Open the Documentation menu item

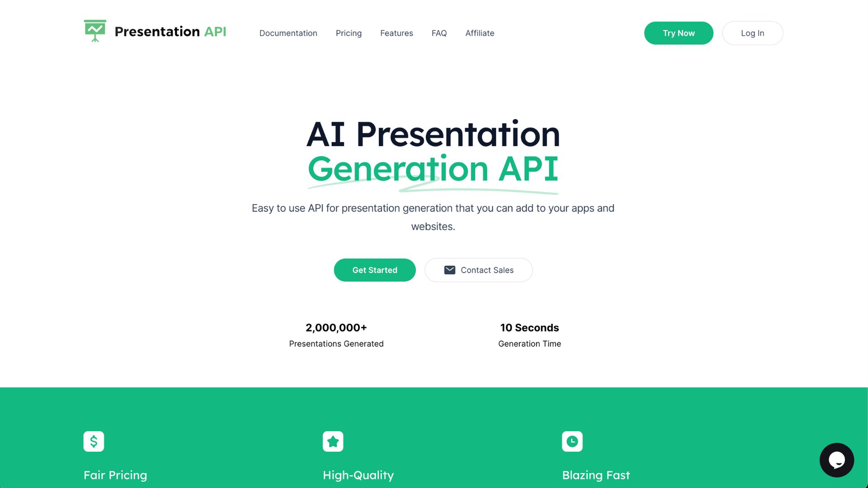click(288, 33)
